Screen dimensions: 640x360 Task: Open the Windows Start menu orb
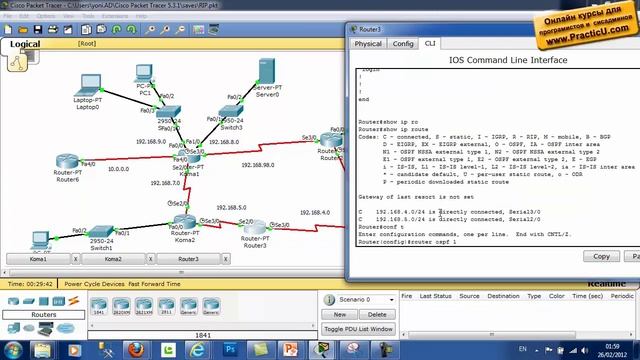[x=13, y=350]
